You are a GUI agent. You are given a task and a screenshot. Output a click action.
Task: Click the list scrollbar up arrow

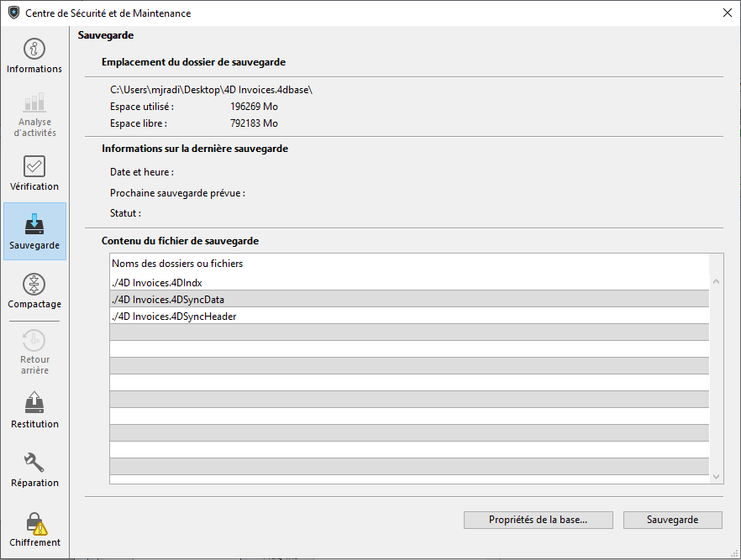tap(717, 282)
